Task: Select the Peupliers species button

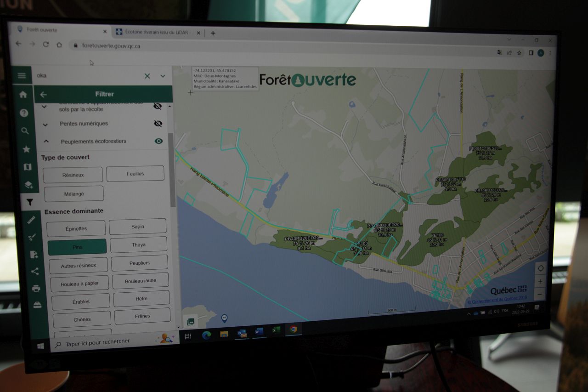Action: (140, 263)
